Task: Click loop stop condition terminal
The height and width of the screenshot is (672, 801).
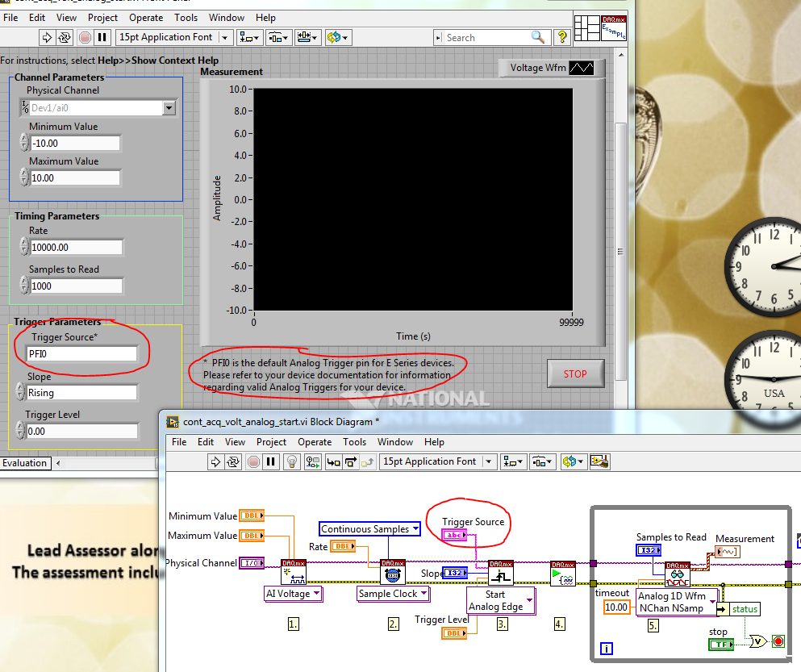Action: [x=778, y=641]
